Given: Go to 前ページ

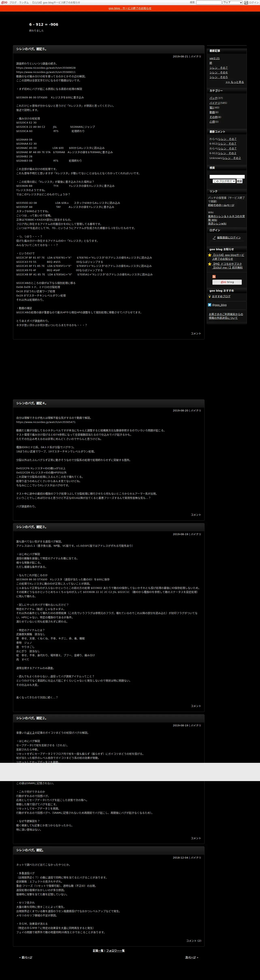Looking at the screenshot, I should [x=27, y=957].
